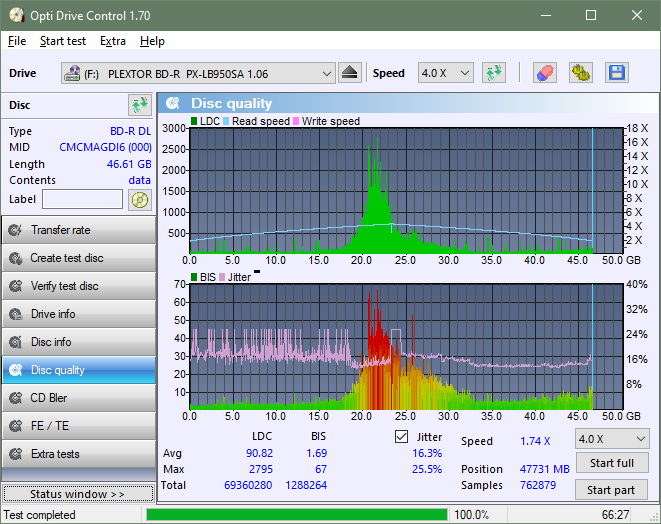Select Extra tests in the sidebar
661x524 pixels.
tap(79, 454)
